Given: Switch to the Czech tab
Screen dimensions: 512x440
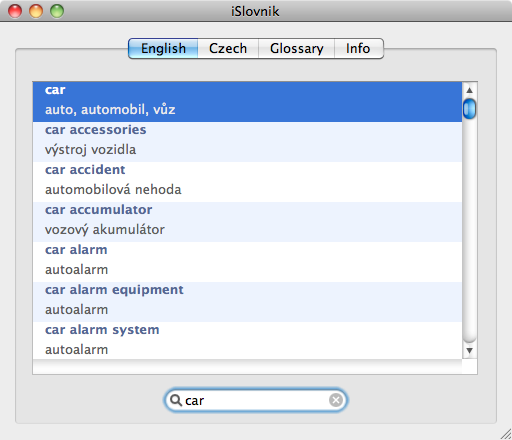Looking at the screenshot, I should 228,48.
